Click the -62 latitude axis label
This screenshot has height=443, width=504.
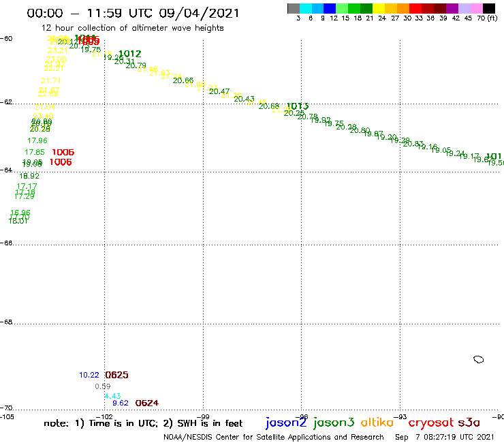pyautogui.click(x=6, y=102)
